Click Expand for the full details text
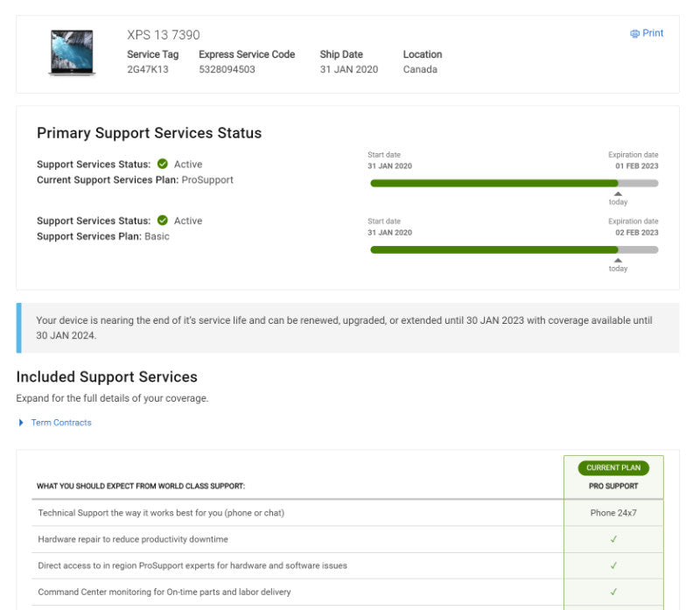Viewport: 700px width, 610px height. tap(112, 398)
